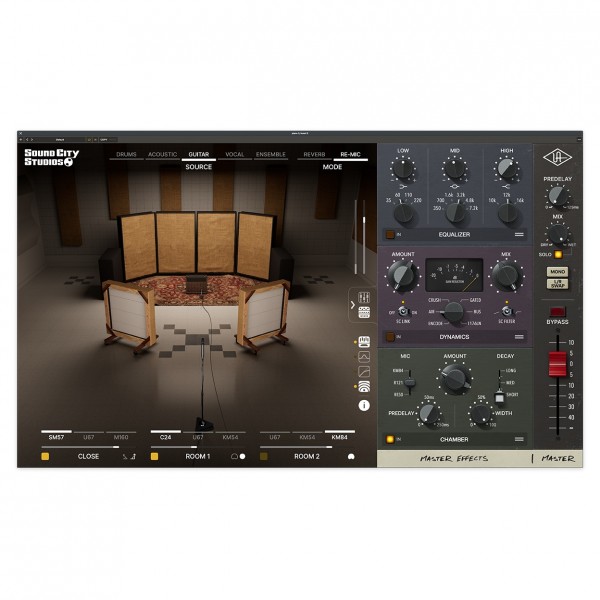Select the Vocal source tab

point(235,155)
